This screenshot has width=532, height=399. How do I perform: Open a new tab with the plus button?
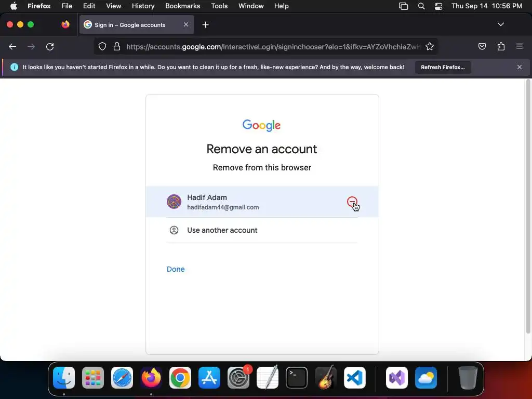pos(205,25)
